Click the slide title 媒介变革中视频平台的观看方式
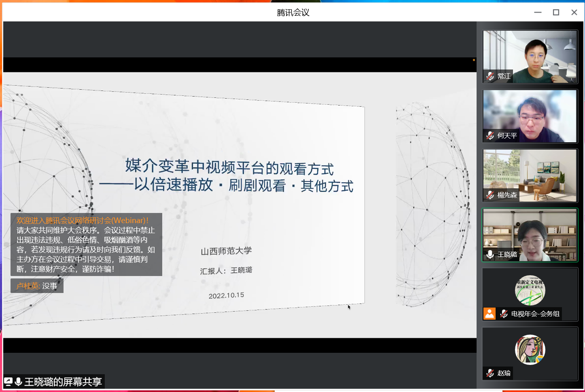The image size is (585, 392). coord(229,167)
